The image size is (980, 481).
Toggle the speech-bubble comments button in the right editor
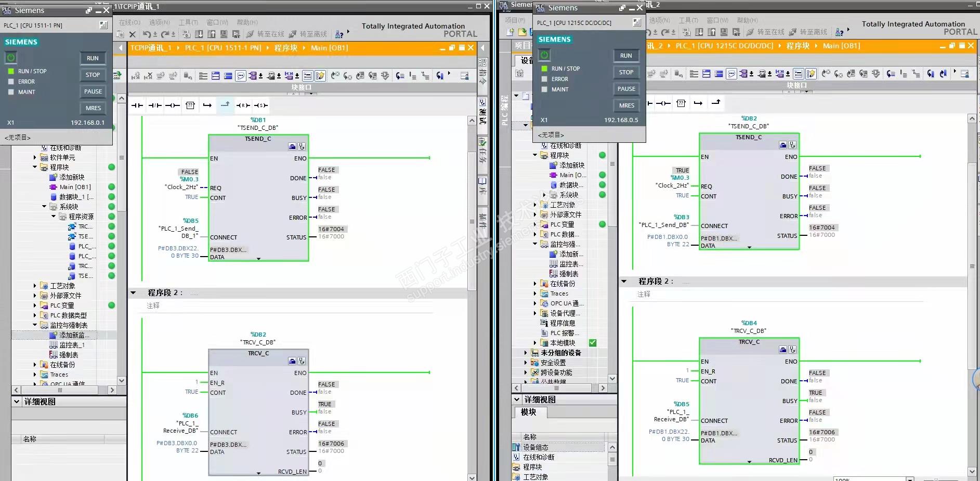(731, 74)
